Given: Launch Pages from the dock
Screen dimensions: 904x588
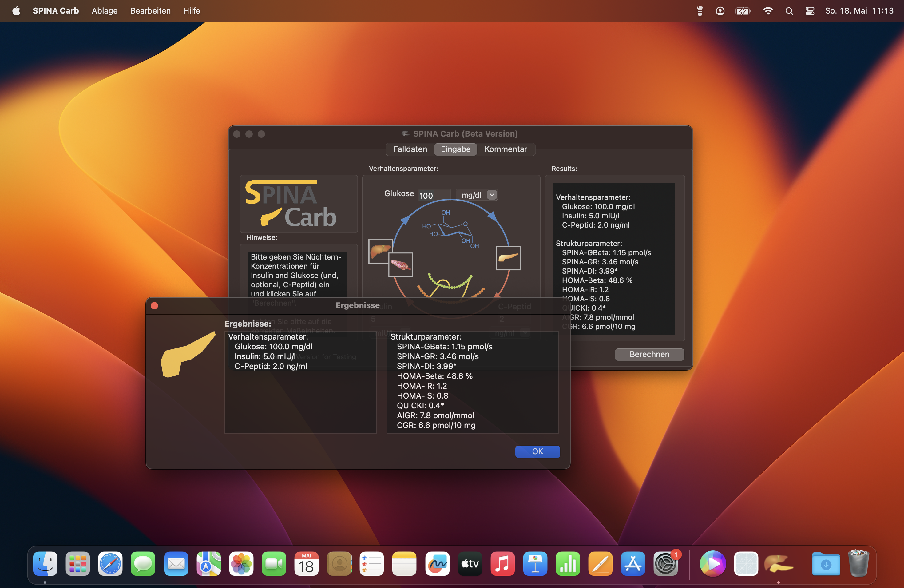Looking at the screenshot, I should [601, 564].
